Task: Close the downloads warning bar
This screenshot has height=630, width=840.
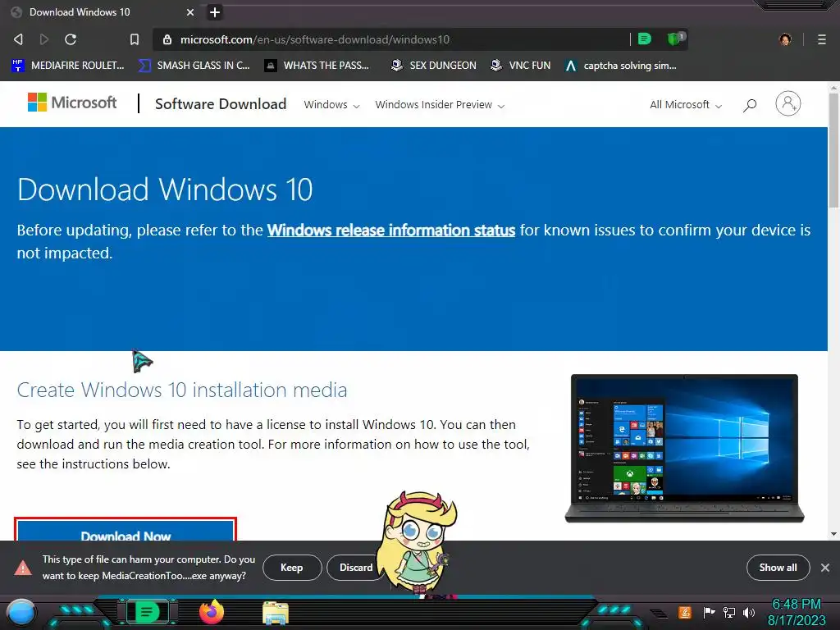Action: pyautogui.click(x=825, y=568)
